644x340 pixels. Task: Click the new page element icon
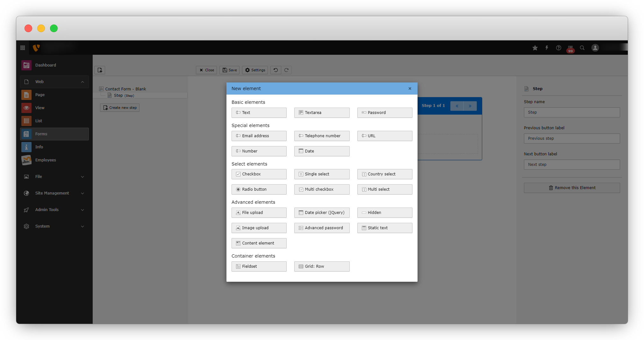click(x=100, y=70)
